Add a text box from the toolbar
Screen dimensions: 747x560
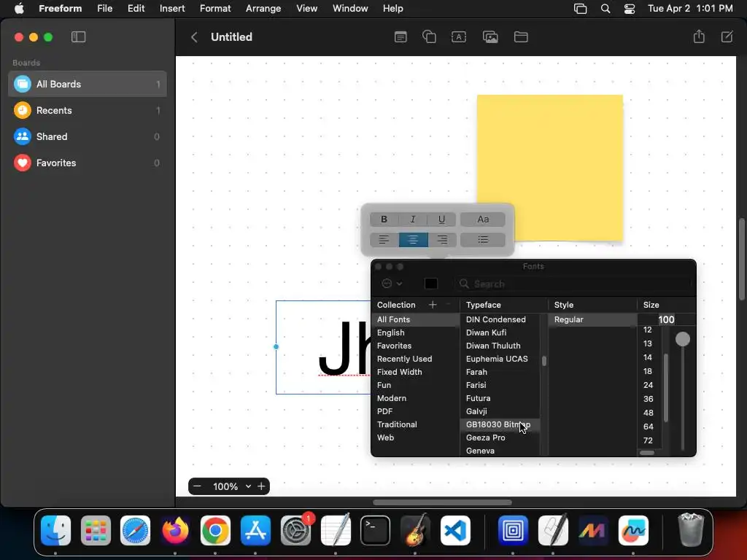tap(458, 37)
